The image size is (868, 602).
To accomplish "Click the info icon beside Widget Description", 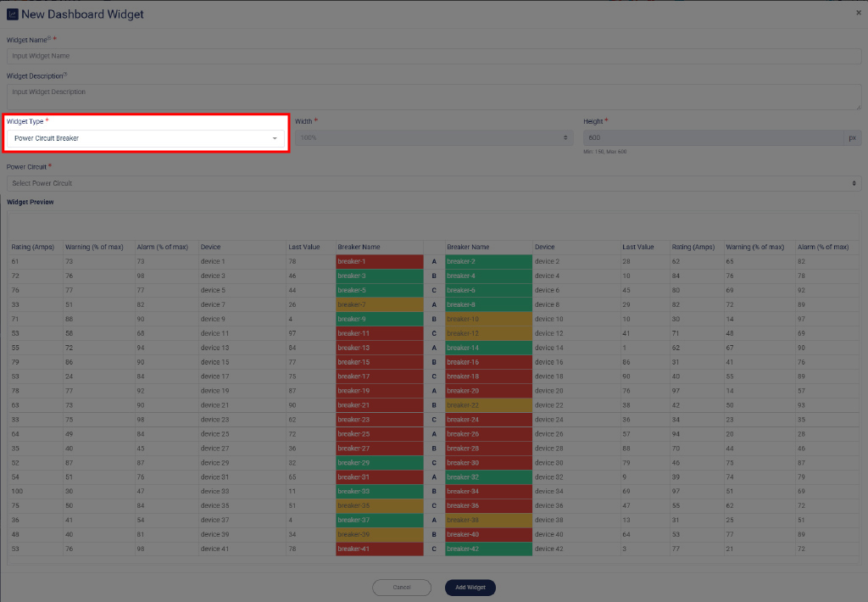I will (65, 75).
